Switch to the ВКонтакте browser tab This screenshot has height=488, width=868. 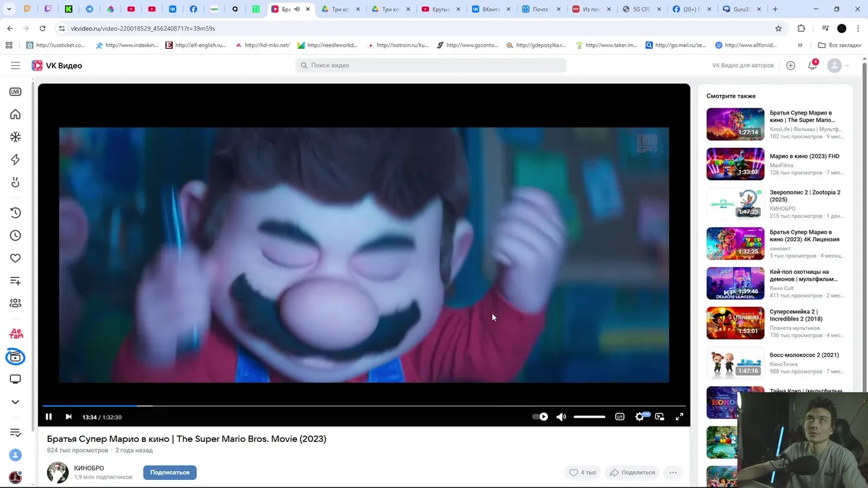pyautogui.click(x=490, y=9)
